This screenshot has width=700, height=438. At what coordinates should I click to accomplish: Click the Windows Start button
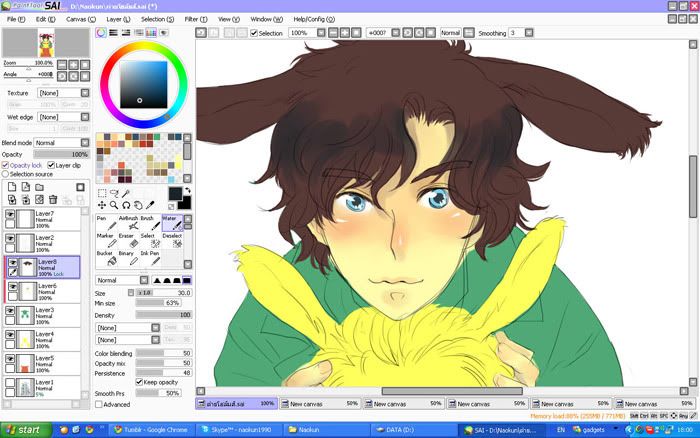[23, 429]
